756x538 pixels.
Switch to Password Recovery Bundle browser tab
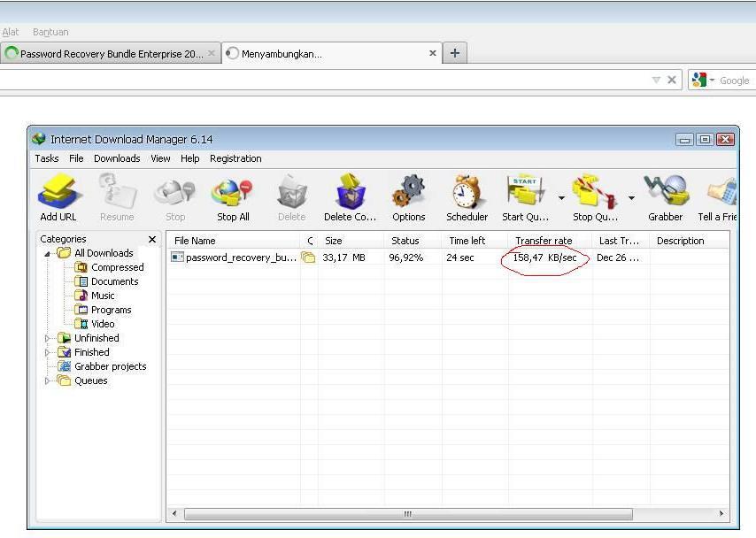tap(111, 53)
